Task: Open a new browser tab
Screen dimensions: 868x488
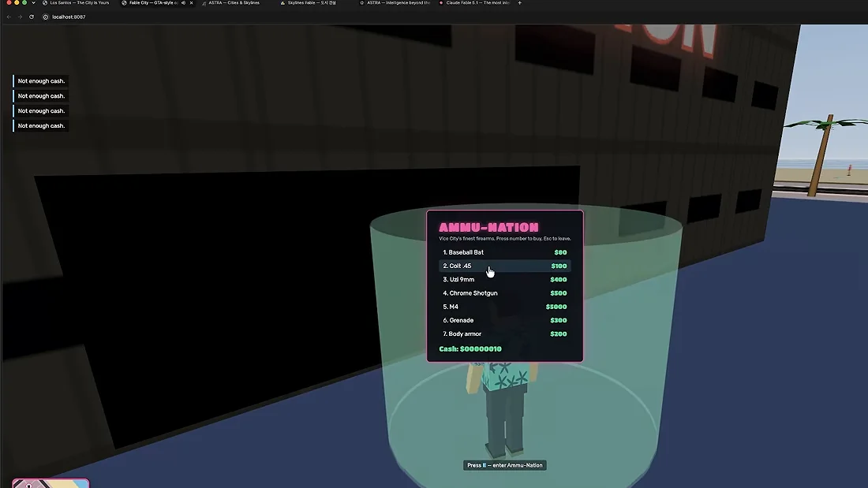Action: coord(519,3)
